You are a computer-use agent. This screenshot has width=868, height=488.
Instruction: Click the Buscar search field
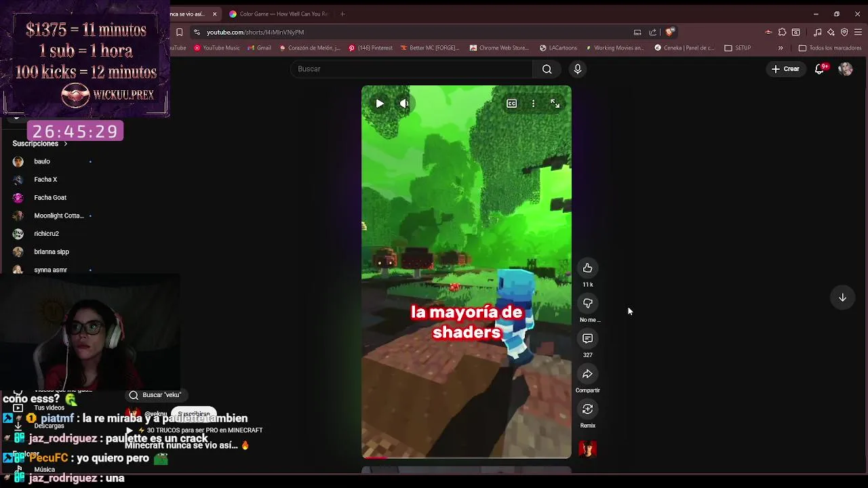coord(412,69)
